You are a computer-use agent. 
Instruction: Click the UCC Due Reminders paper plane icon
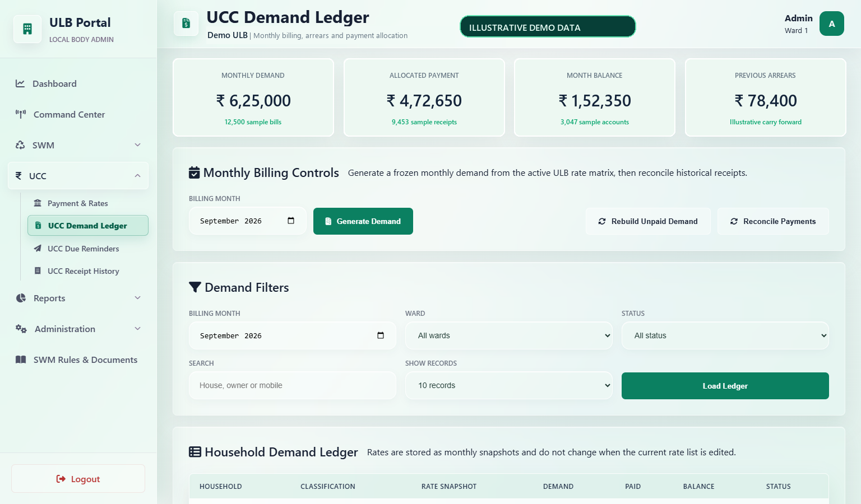point(38,249)
